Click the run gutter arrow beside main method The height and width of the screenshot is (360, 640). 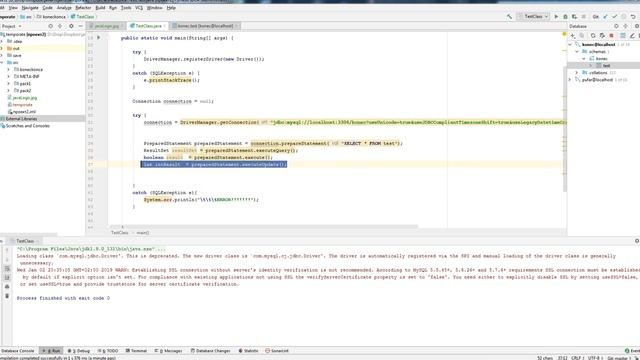98,38
